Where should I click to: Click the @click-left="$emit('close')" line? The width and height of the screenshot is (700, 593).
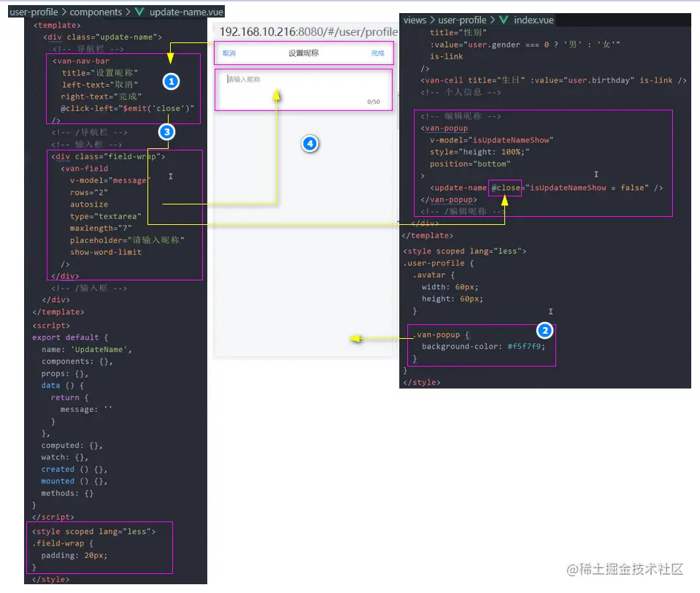pos(128,108)
